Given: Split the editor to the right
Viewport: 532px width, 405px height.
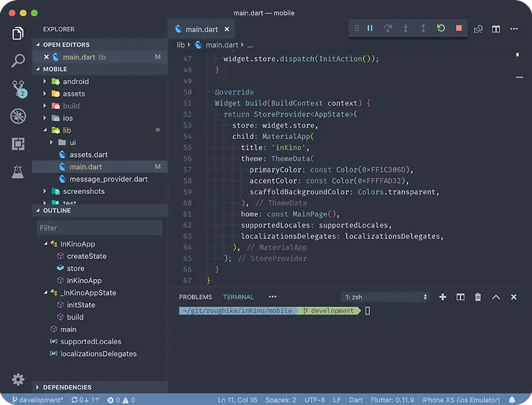Looking at the screenshot, I should point(496,29).
